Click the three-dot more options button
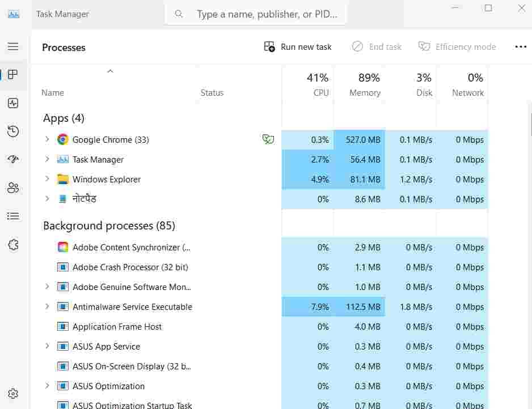 [520, 47]
